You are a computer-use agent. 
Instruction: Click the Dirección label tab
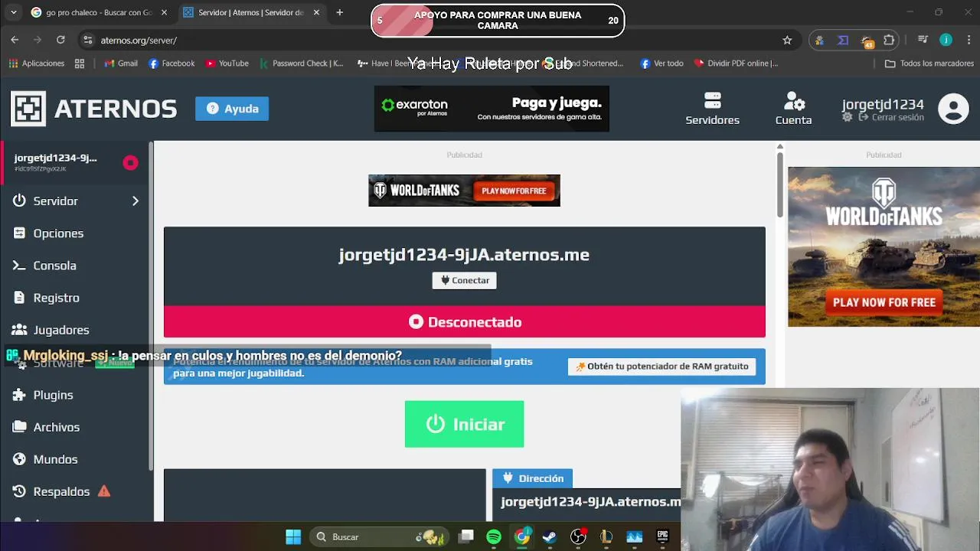[x=533, y=478]
